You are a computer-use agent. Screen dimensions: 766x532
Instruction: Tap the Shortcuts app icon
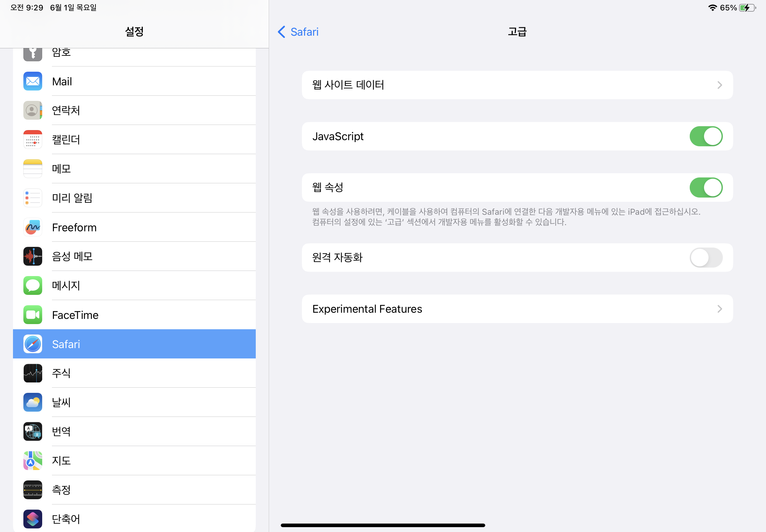click(x=33, y=519)
